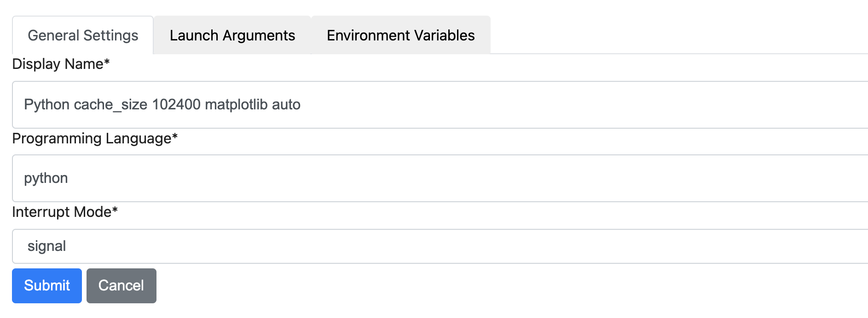Select the General Settings tab
868x318 pixels.
point(83,35)
